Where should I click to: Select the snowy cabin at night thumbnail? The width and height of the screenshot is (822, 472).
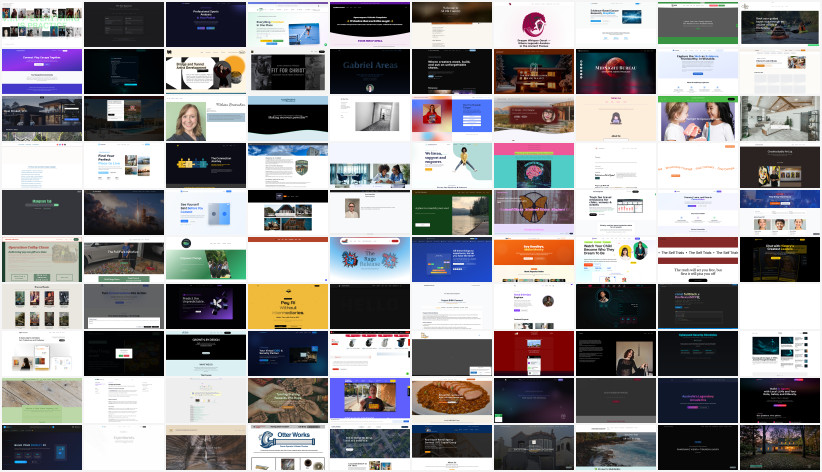(x=534, y=72)
